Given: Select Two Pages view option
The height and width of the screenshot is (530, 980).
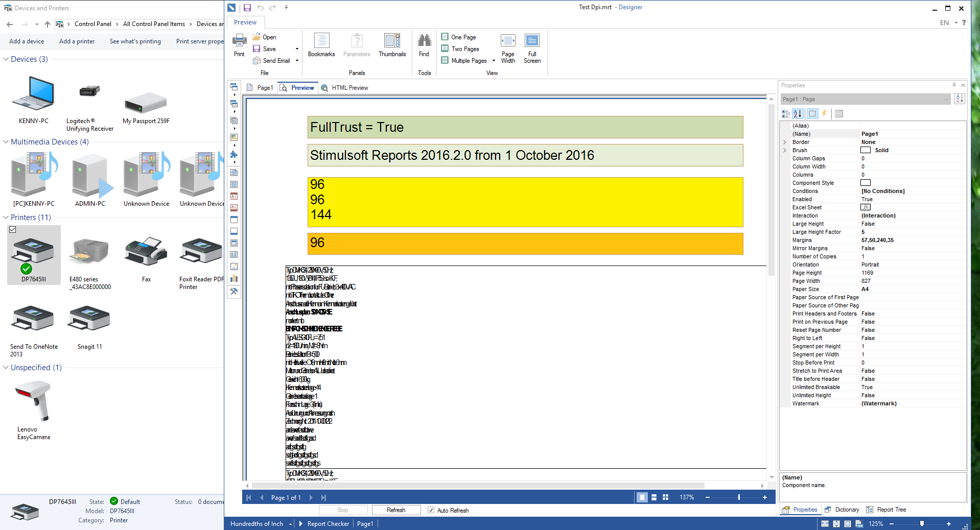Looking at the screenshot, I should [460, 49].
